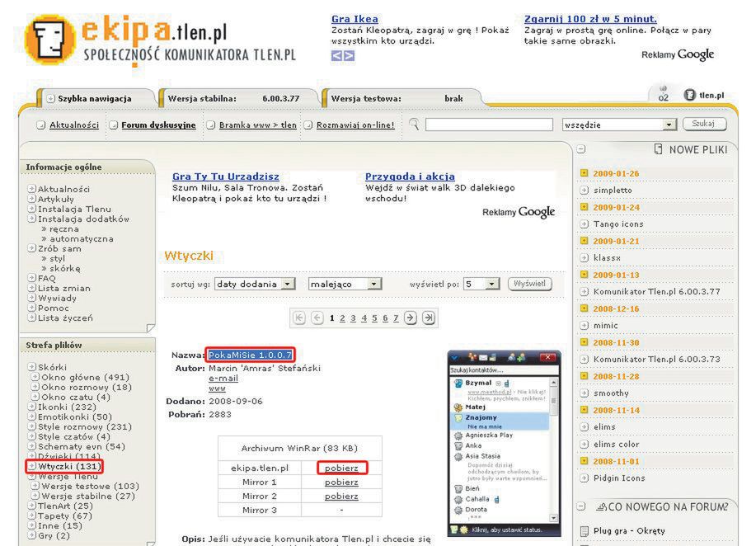
Task: Click bullet icon beside Forum dyskusyjne
Action: click(x=114, y=125)
